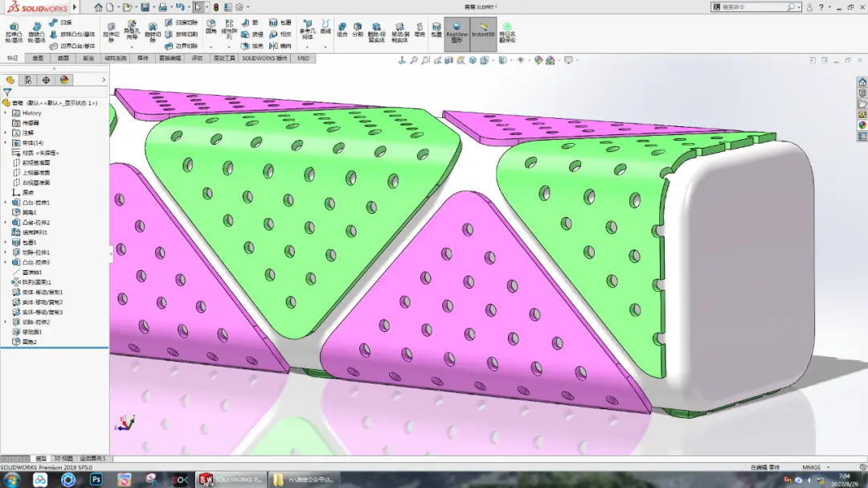Screen dimensions: 868x488
Task: Select the Move/Copy Bodies tool (移动/复制实体)
Action: pos(400,33)
